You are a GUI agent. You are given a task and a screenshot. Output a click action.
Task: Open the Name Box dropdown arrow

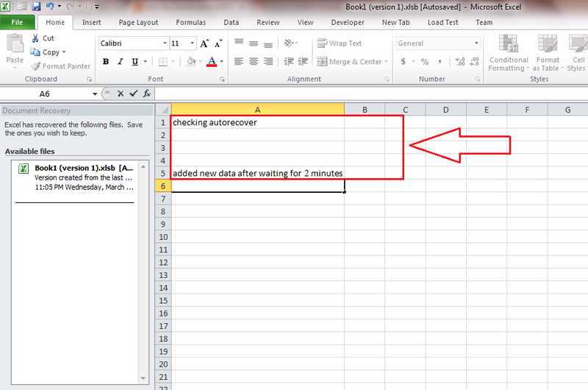95,94
